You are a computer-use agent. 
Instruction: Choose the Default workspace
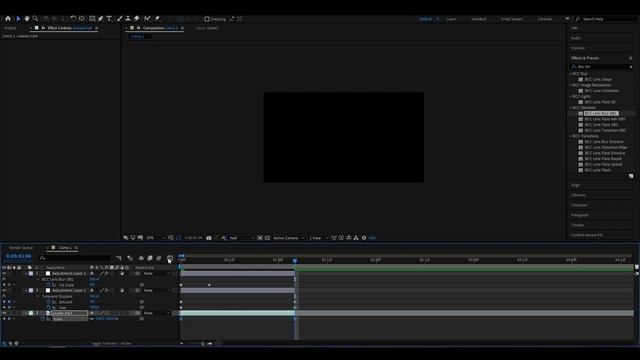pos(425,19)
